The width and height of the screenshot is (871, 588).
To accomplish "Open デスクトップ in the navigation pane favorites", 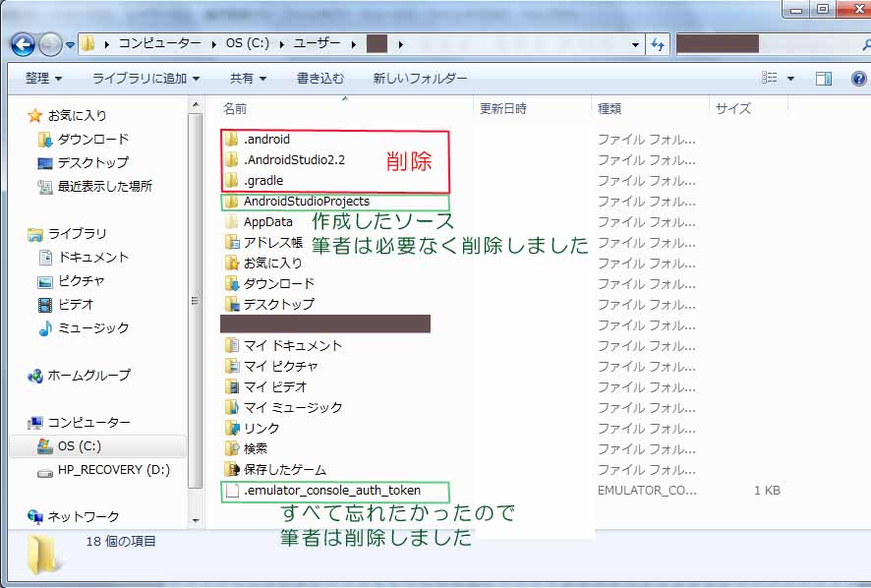I will tap(83, 163).
